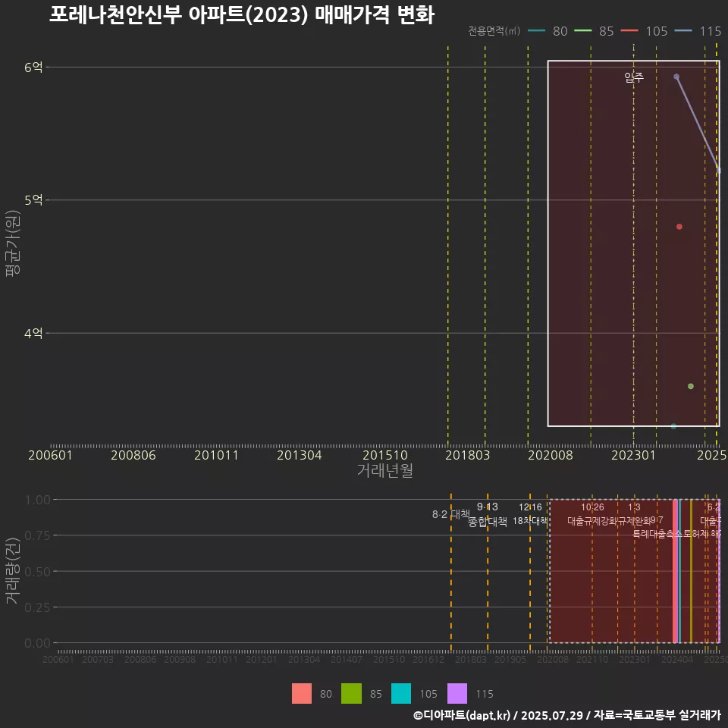Screen dimensions: 728x728
Task: Click the 거래년월 axis title
Action: [x=385, y=470]
